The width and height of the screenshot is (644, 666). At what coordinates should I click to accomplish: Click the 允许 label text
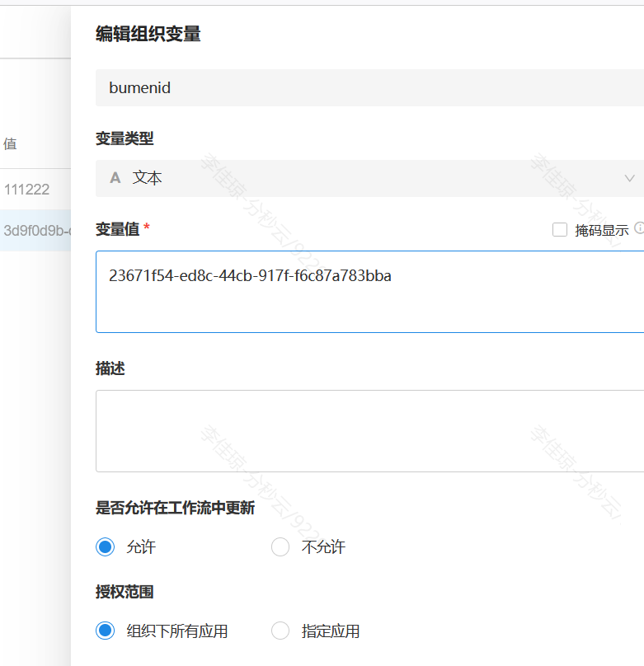(x=141, y=547)
